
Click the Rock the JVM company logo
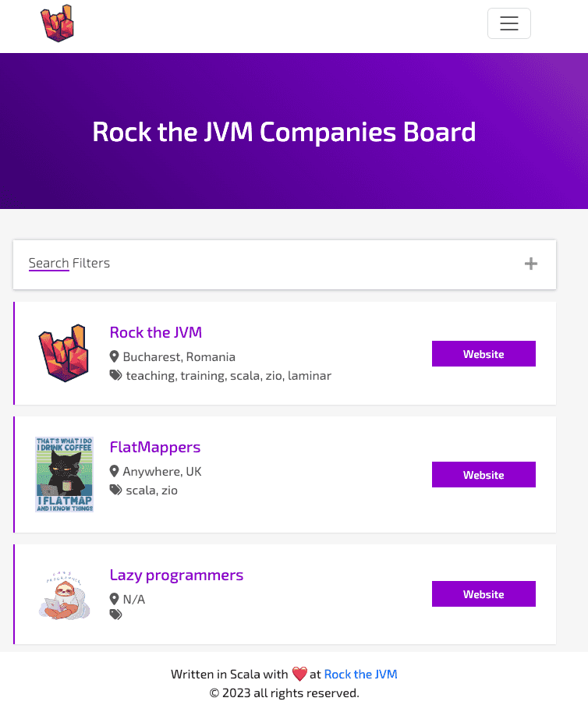(64, 353)
